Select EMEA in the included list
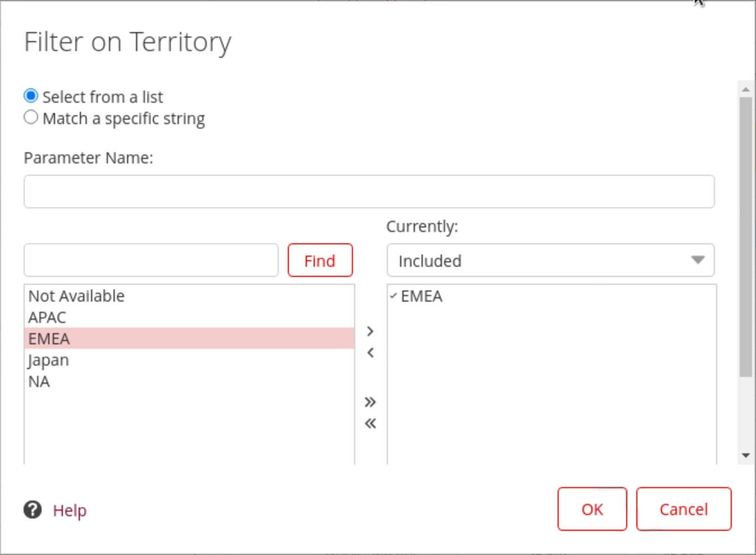Screen dimensions: 756x555 (x=422, y=296)
